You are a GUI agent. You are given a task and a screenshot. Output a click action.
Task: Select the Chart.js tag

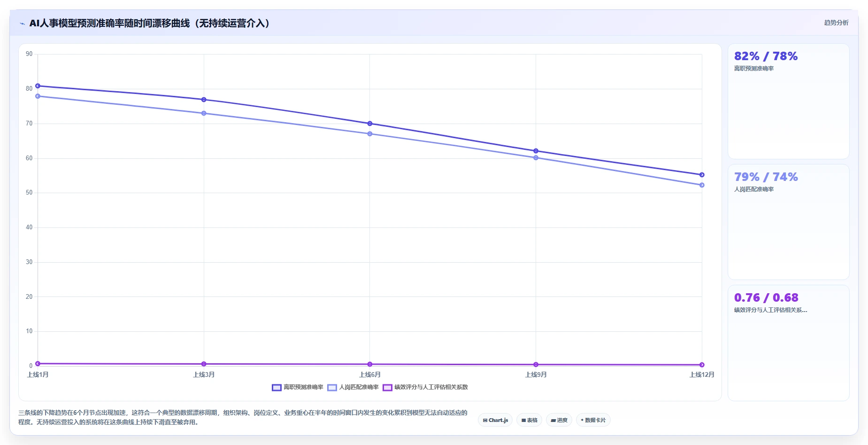pos(495,420)
